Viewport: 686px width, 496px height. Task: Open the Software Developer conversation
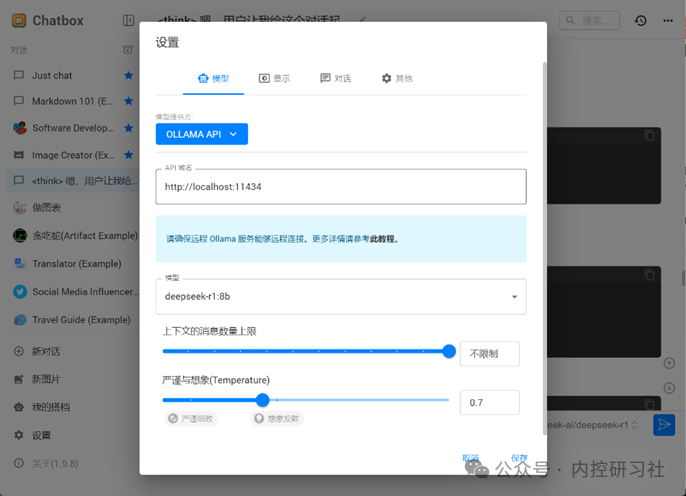[72, 128]
